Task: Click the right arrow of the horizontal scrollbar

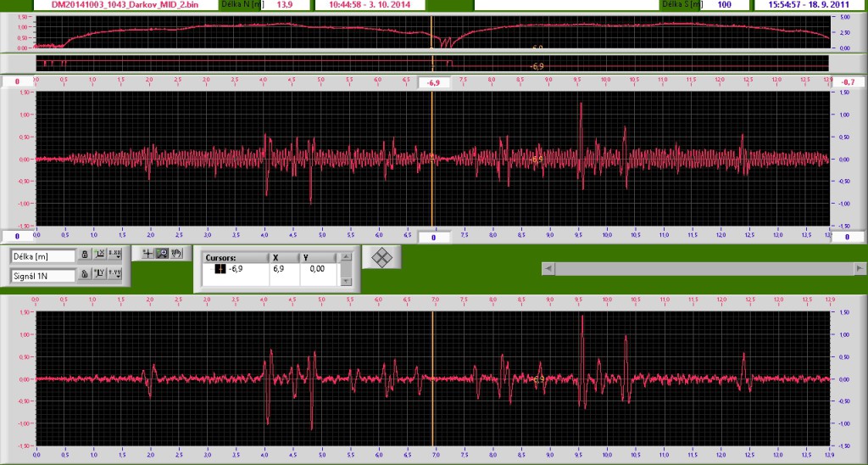Action: point(860,269)
